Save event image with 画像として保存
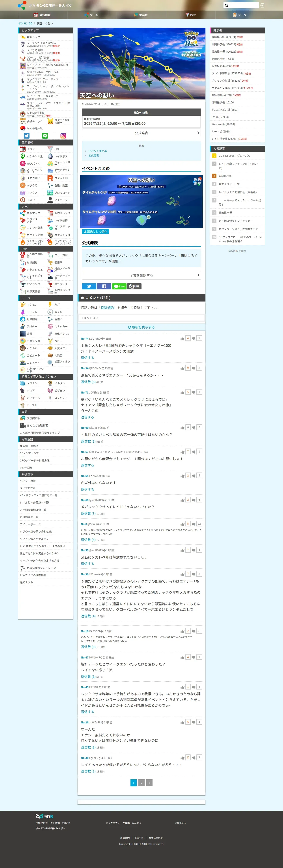The image size is (283, 868). pos(95,232)
